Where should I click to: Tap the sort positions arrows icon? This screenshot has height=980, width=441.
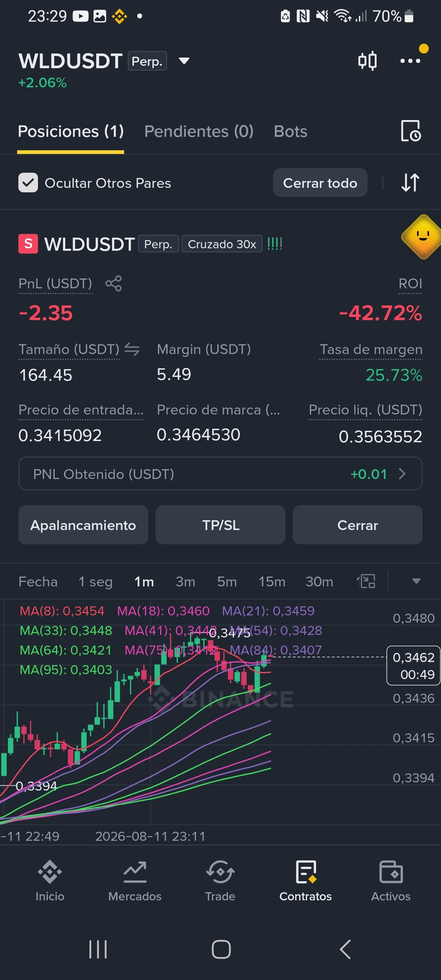[410, 183]
